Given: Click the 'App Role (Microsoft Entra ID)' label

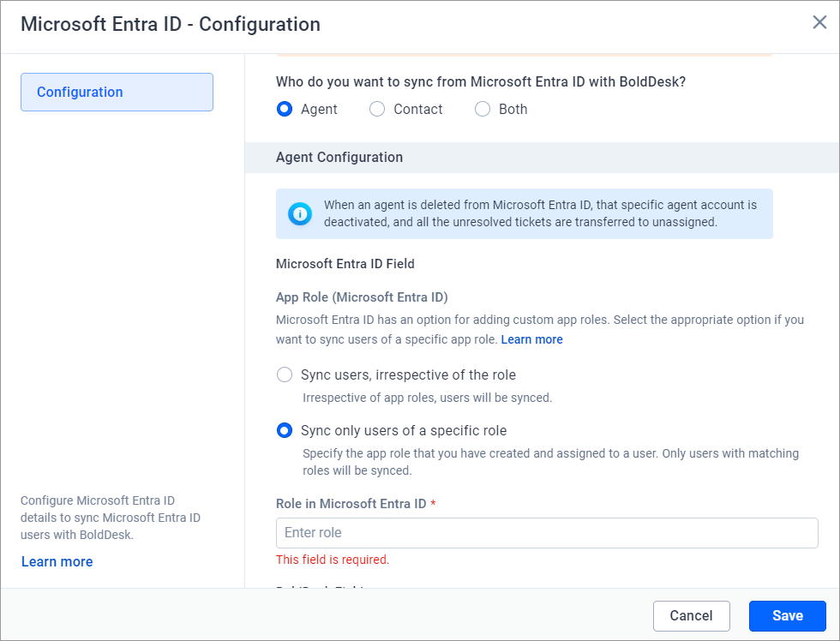Looking at the screenshot, I should (x=362, y=297).
